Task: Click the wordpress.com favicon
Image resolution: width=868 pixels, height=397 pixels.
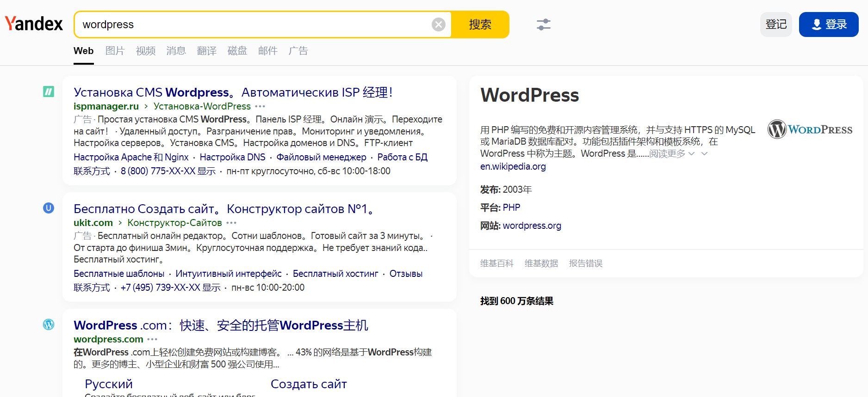Action: click(x=49, y=324)
